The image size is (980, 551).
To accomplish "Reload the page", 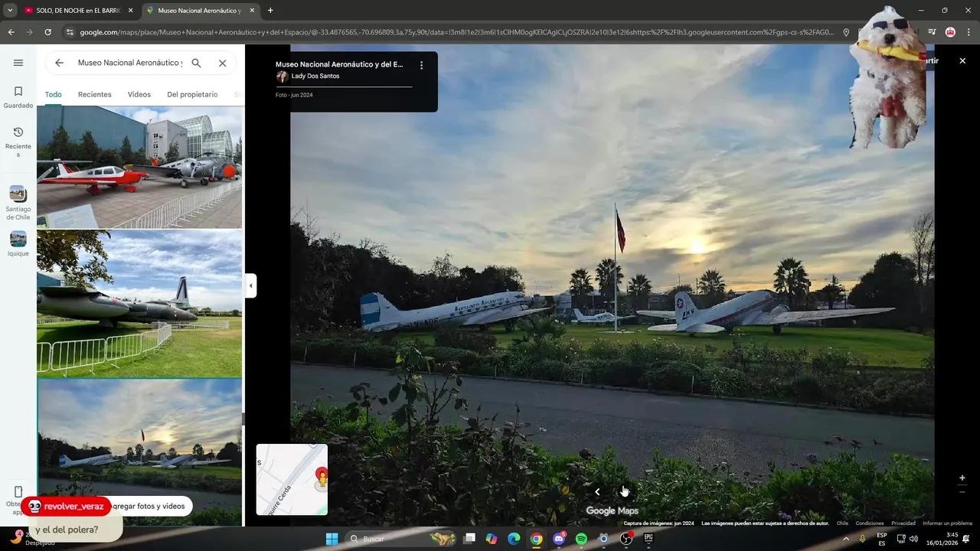I will 47,32.
